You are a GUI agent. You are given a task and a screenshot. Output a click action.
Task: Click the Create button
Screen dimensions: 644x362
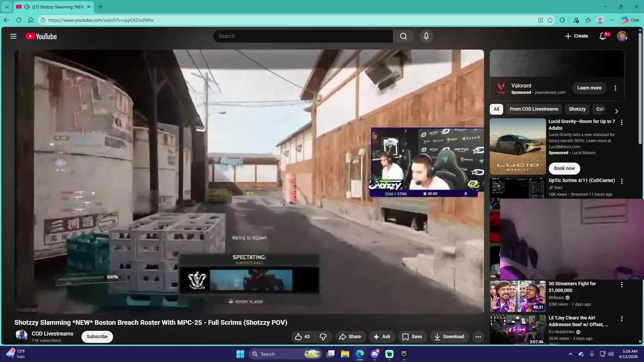pos(576,36)
